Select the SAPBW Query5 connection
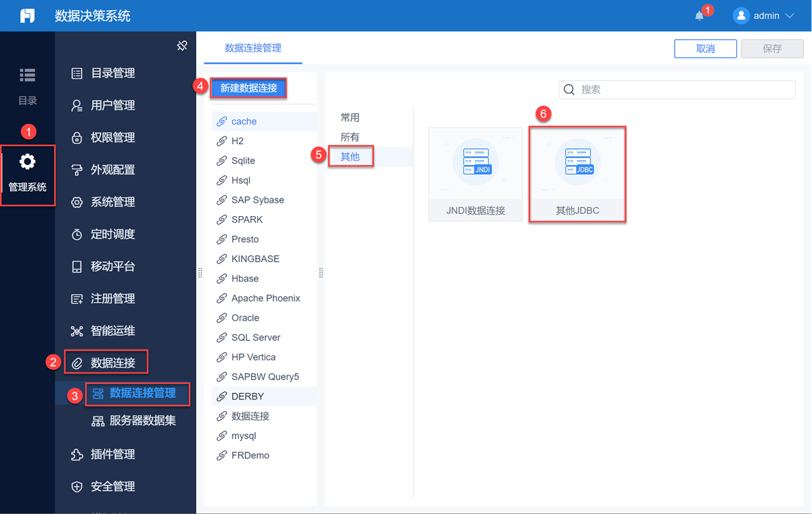The height and width of the screenshot is (514, 812). (x=264, y=377)
